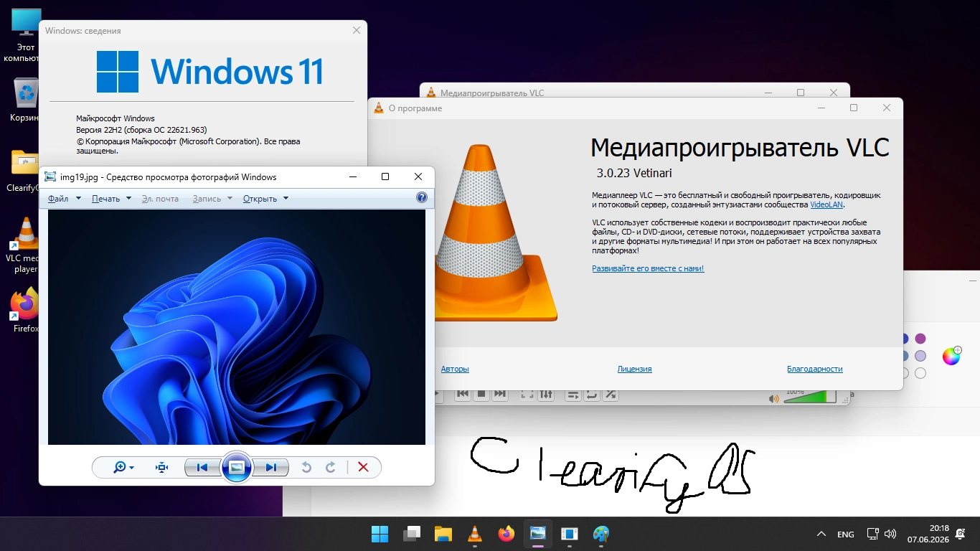Image resolution: width=980 pixels, height=551 pixels.
Task: Maximize the VLC "О программе" dialog
Action: pos(854,108)
